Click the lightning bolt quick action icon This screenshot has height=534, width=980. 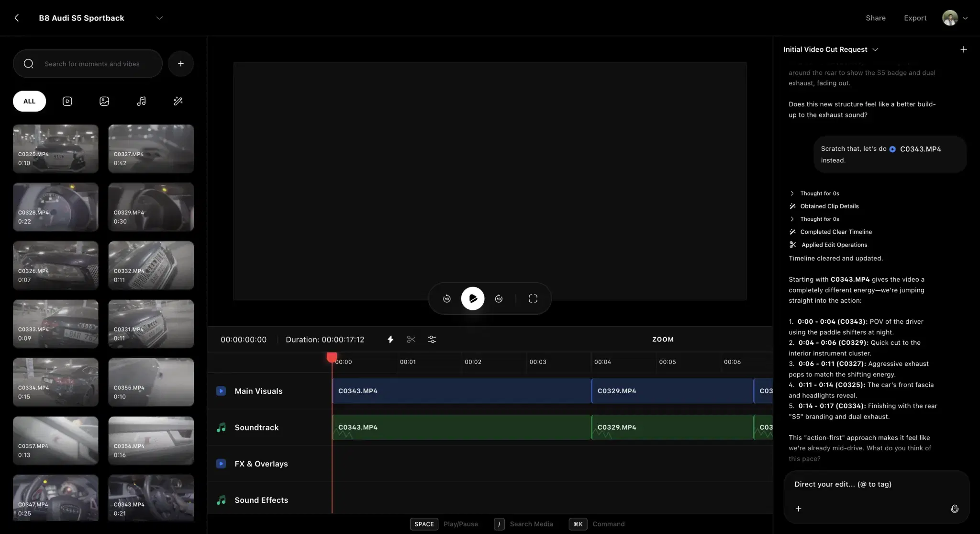[390, 340]
